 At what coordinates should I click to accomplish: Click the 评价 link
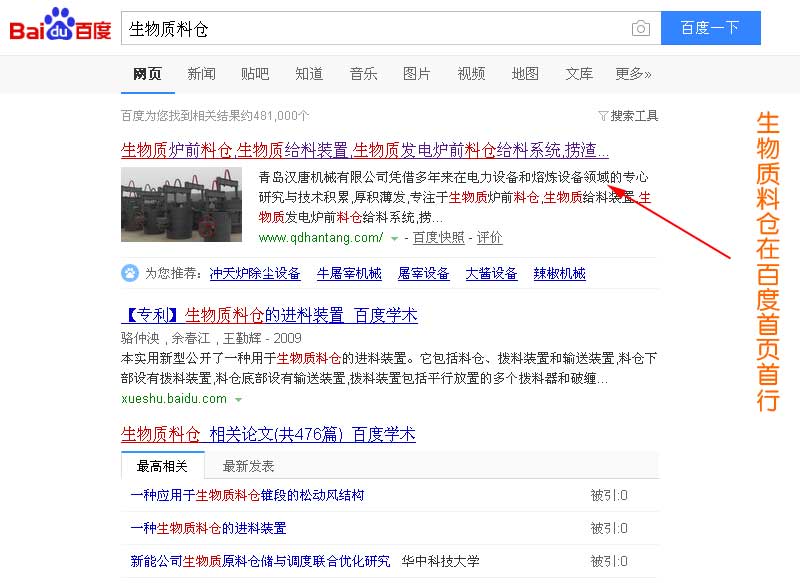(x=490, y=238)
